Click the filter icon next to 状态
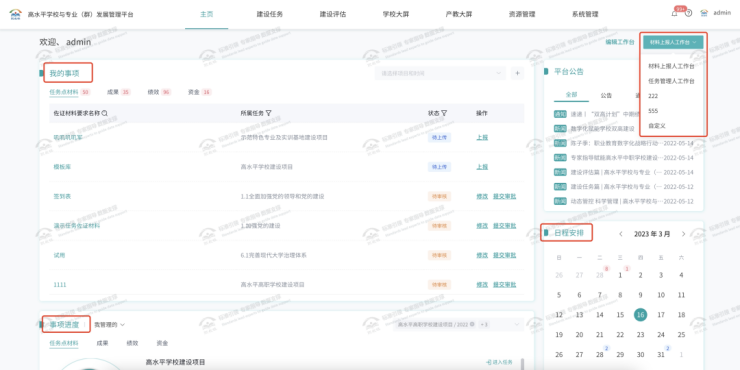Viewport: 740px width, 370px height. (x=444, y=113)
